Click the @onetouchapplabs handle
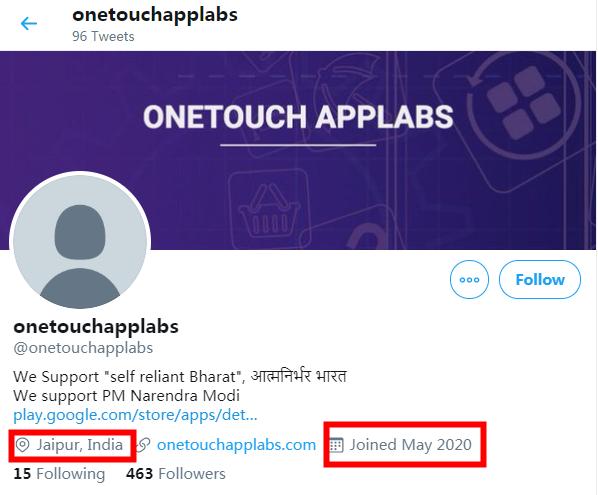Image resolution: width=598 pixels, height=495 pixels. coord(83,348)
